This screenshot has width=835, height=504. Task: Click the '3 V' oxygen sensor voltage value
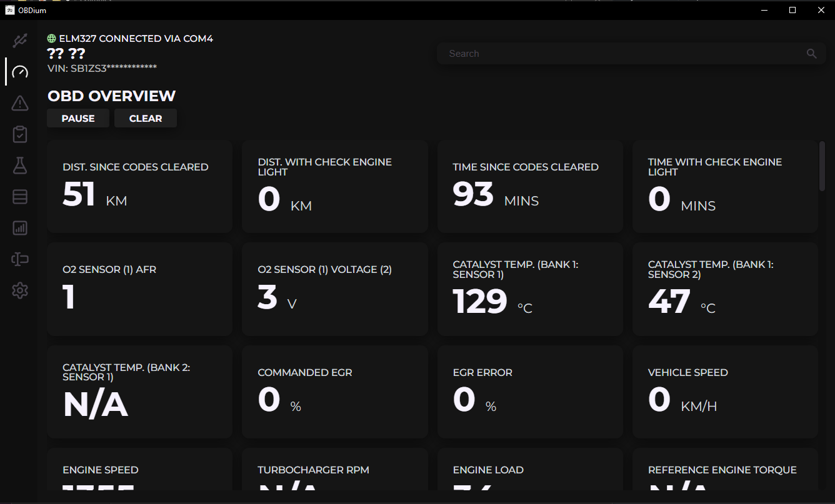[277, 298]
